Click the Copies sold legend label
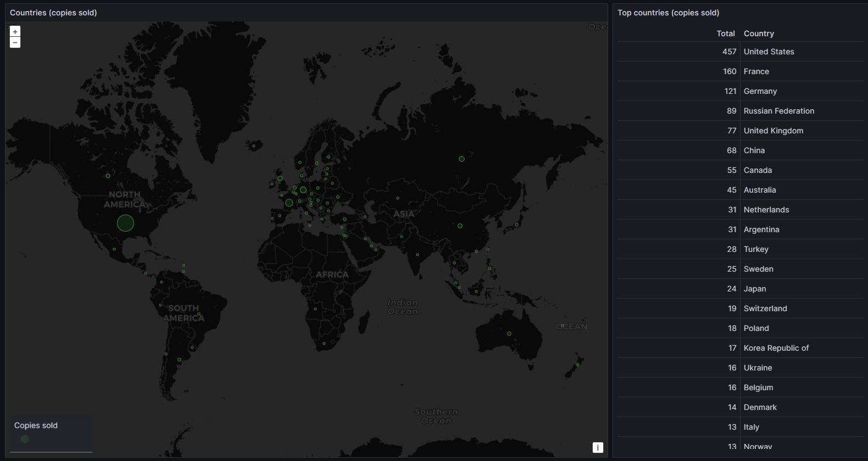Screen dimensions: 868x461 36,425
